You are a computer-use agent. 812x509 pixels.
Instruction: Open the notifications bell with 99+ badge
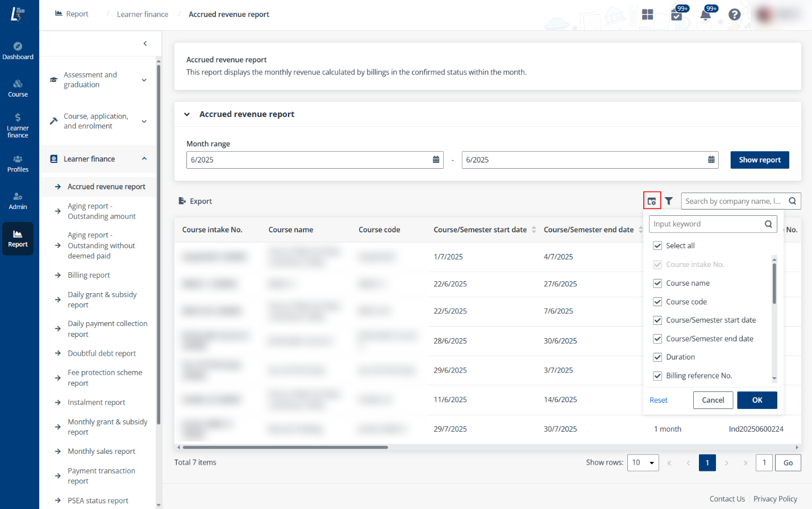pyautogui.click(x=705, y=14)
